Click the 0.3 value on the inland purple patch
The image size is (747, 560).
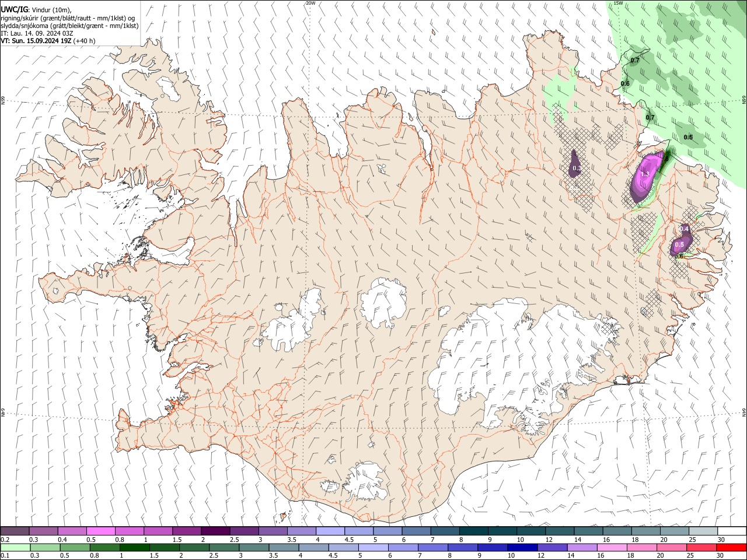pos(577,169)
